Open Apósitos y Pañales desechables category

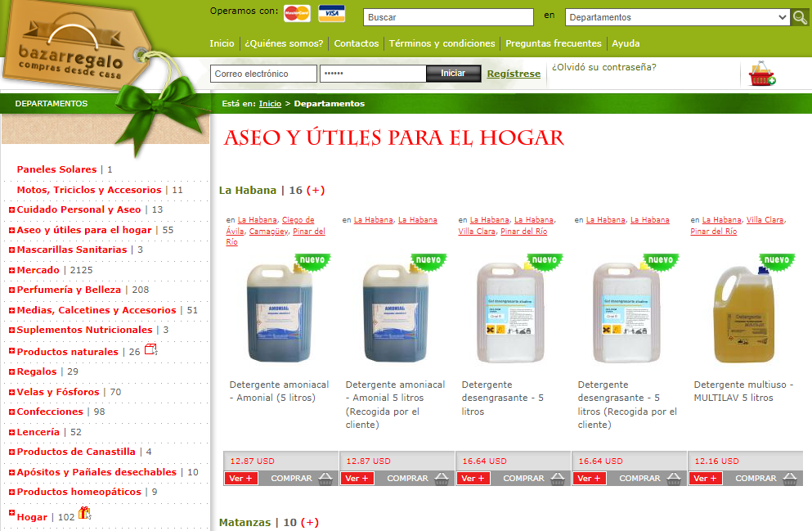(x=96, y=472)
